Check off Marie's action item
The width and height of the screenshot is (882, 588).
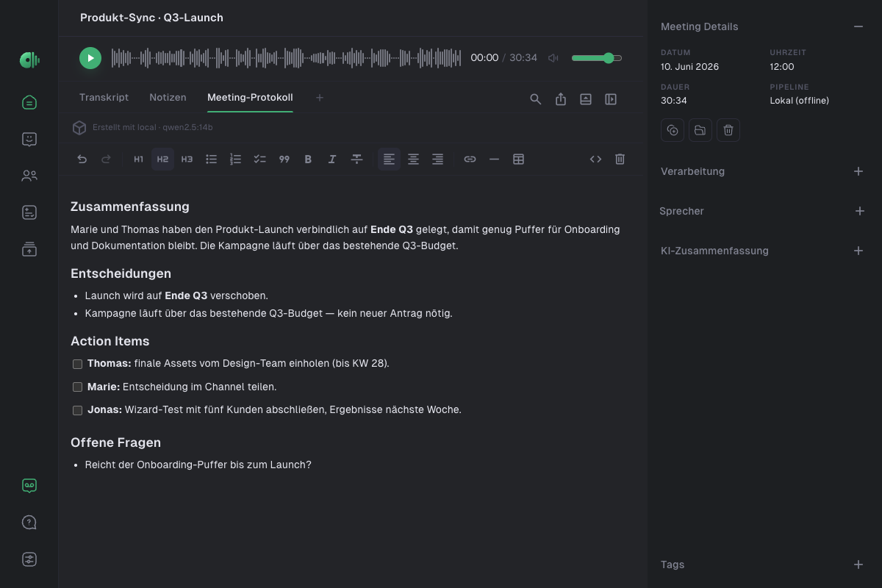click(77, 387)
